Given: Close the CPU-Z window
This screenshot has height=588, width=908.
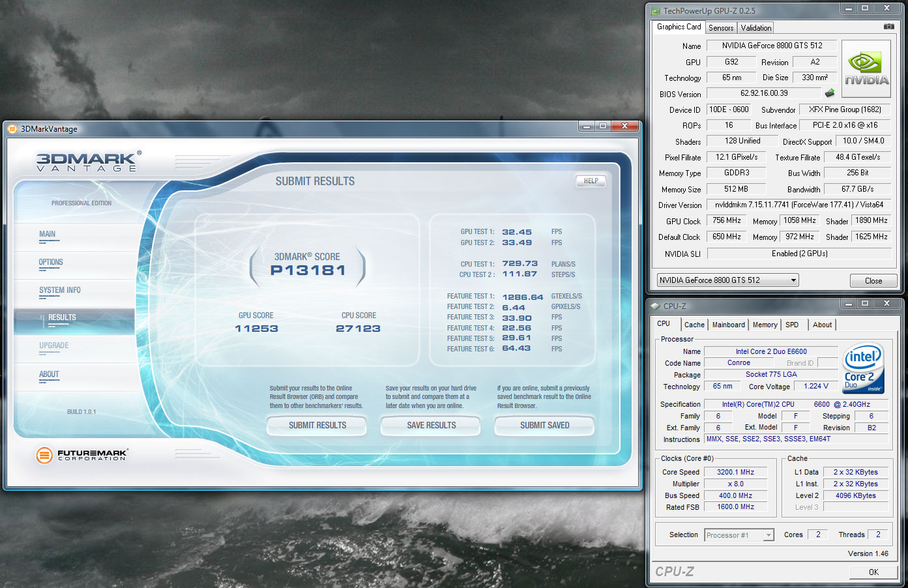Looking at the screenshot, I should point(886,303).
